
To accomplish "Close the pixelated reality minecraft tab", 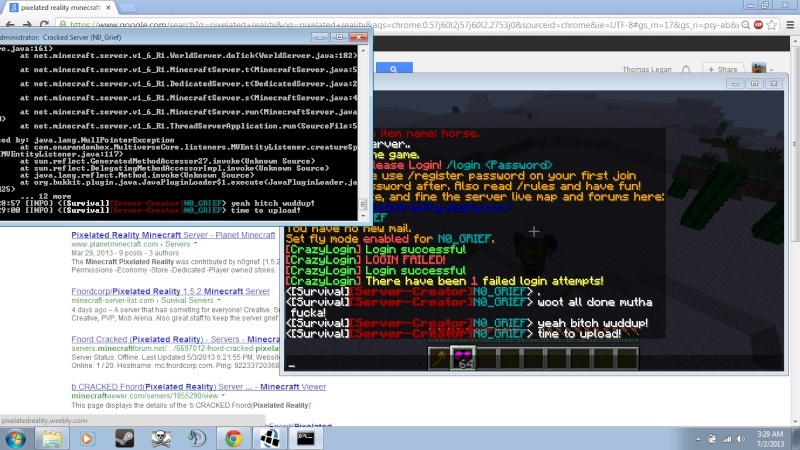I will 108,8.
